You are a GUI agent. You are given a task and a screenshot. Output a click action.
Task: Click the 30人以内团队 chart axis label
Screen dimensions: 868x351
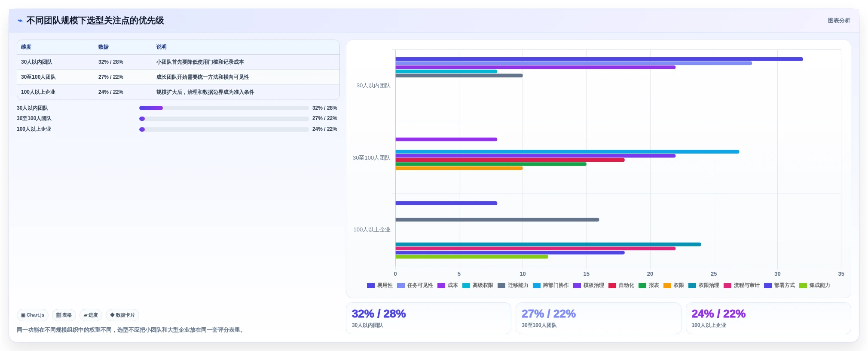tap(373, 86)
